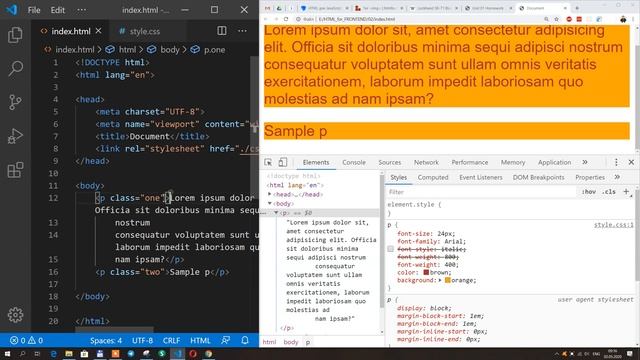Click the feedback icon in status bar
640x360 pixels.
(x=225, y=340)
